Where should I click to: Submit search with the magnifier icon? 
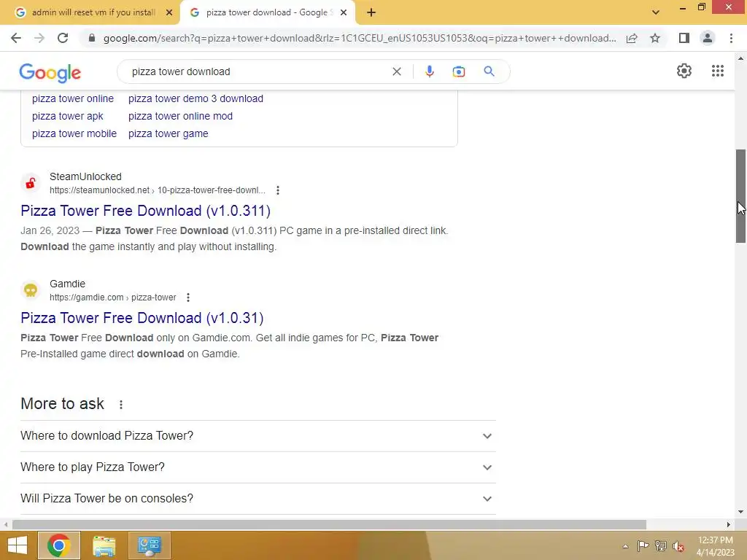(x=489, y=71)
